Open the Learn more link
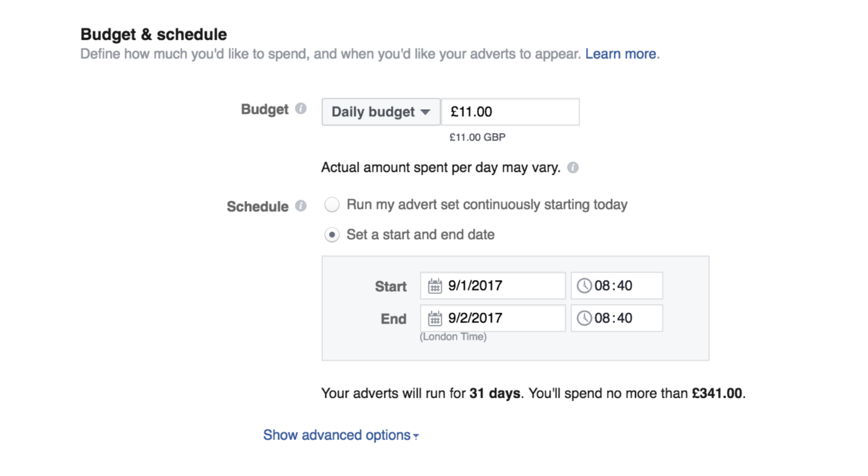Screen dimensions: 868x476 coord(621,54)
